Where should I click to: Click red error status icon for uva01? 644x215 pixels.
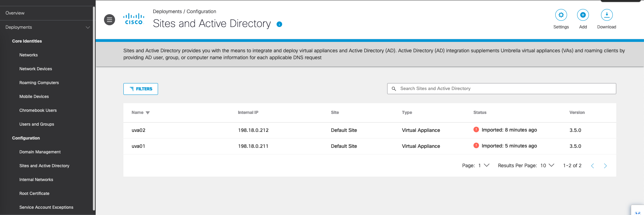(x=476, y=146)
